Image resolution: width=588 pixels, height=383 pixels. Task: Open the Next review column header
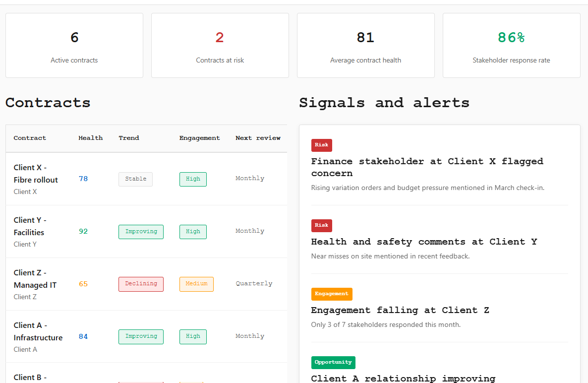258,138
